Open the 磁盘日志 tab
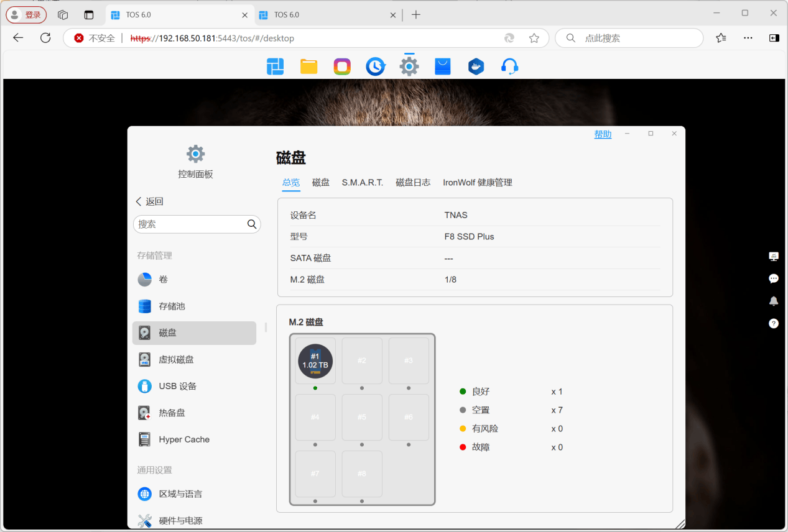 tap(413, 183)
